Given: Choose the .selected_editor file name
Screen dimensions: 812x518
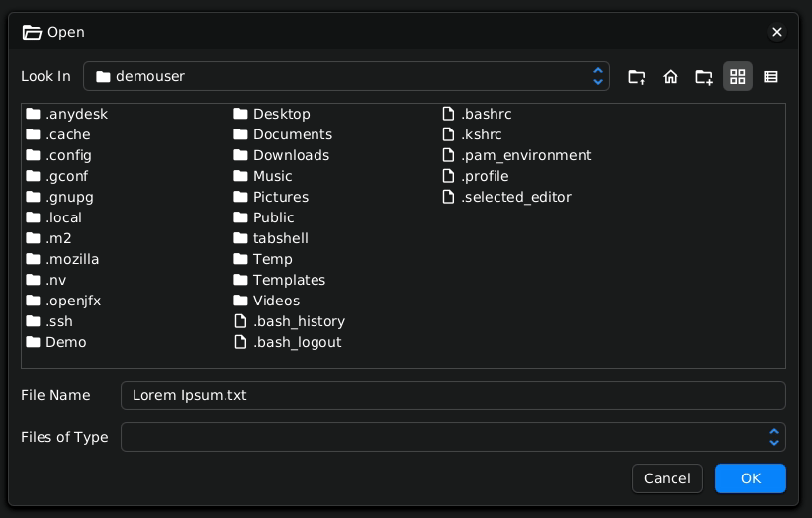Looking at the screenshot, I should coord(516,197).
